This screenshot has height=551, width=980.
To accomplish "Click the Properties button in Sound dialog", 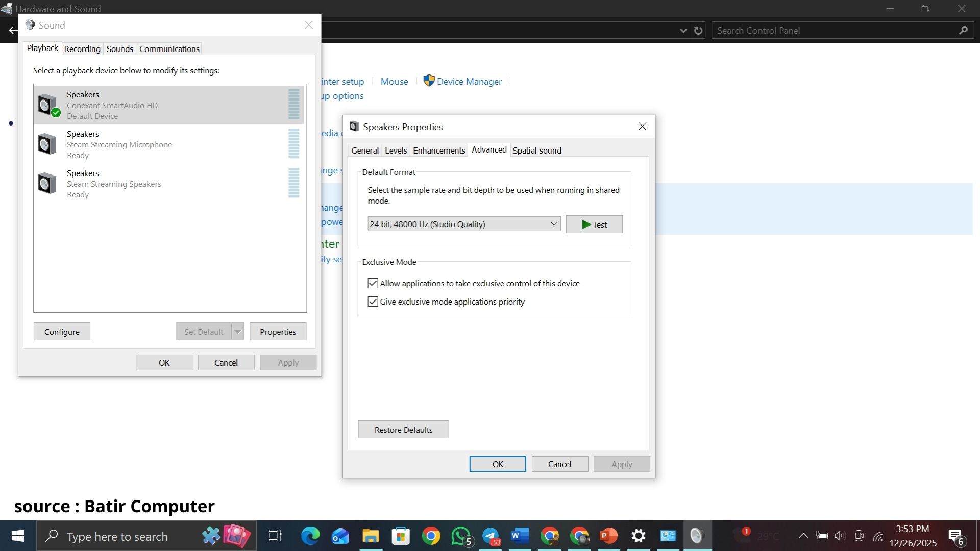I will coord(278,332).
